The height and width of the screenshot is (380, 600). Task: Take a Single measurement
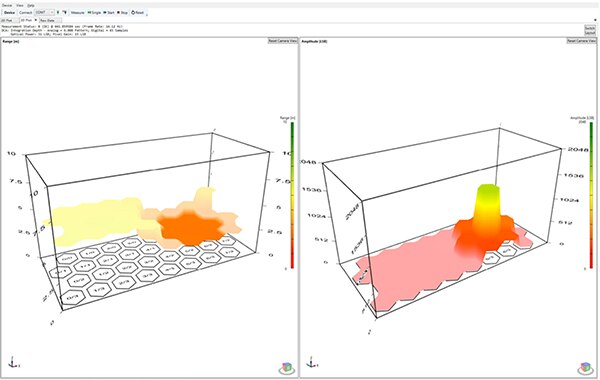(94, 13)
